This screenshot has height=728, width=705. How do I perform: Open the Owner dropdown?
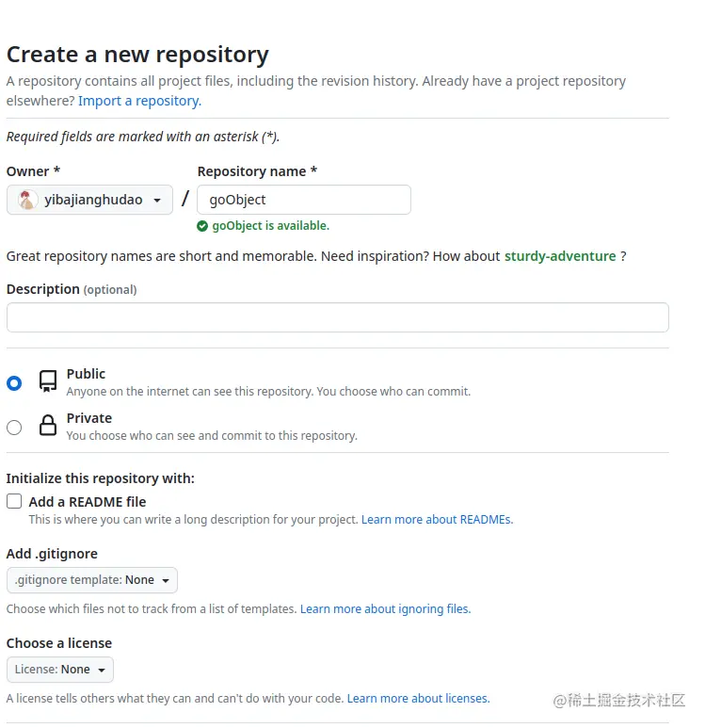89,200
